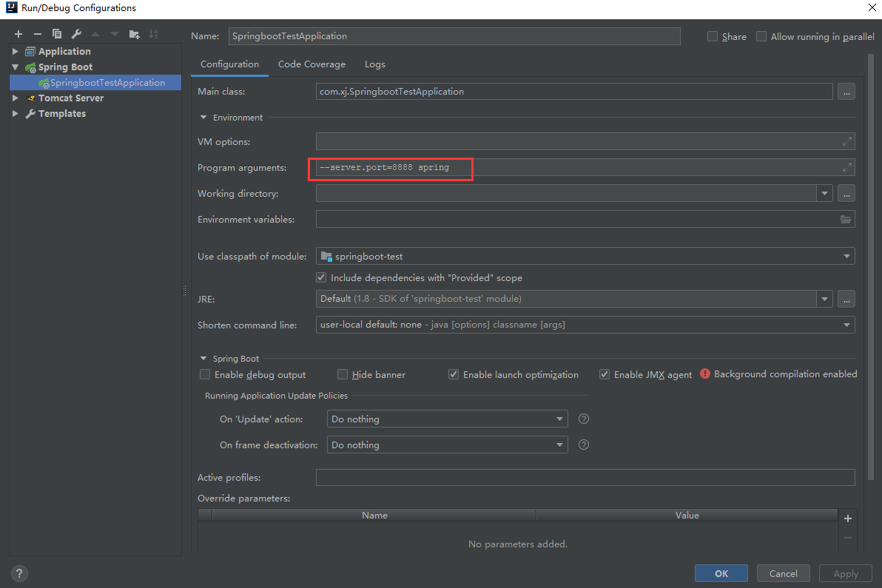This screenshot has height=588, width=882.
Task: Click the Cancel button
Action: pyautogui.click(x=783, y=573)
